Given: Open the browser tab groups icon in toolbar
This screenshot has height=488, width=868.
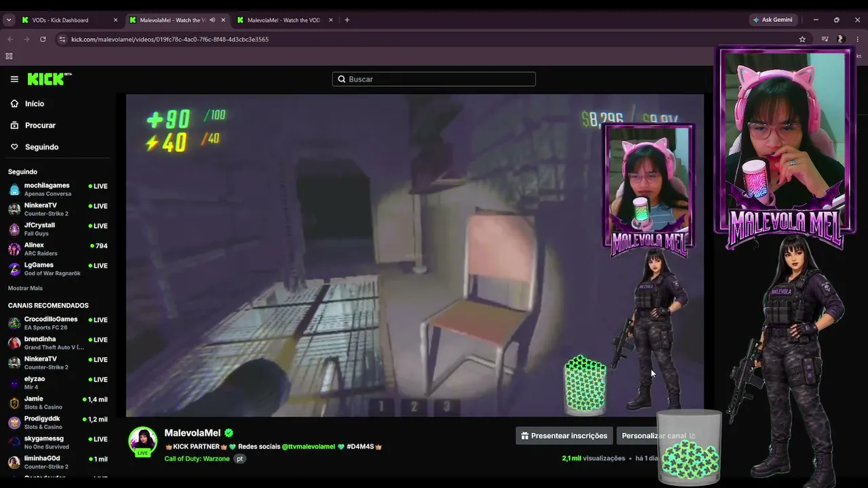Looking at the screenshot, I should point(825,39).
